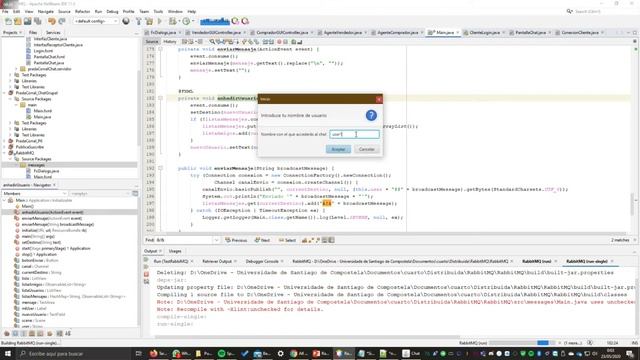Toggle show static members filter in Navigator
This screenshot has height=360, width=640.
coord(24,333)
